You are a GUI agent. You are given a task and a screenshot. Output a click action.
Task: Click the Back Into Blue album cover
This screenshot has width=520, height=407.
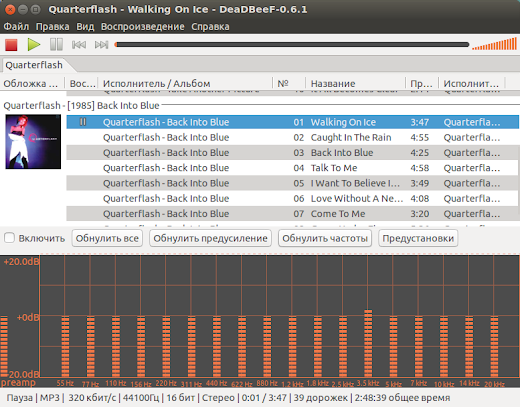(x=33, y=141)
